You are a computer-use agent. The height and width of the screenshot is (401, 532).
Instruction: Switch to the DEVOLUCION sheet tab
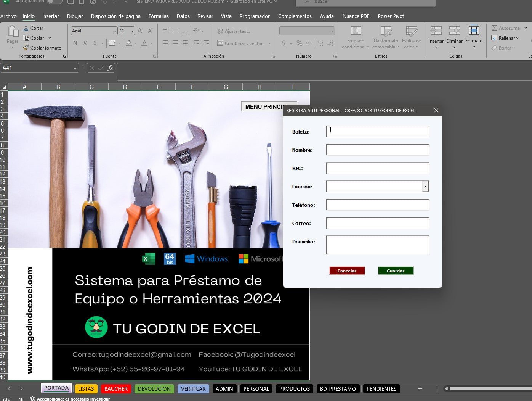[154, 389]
